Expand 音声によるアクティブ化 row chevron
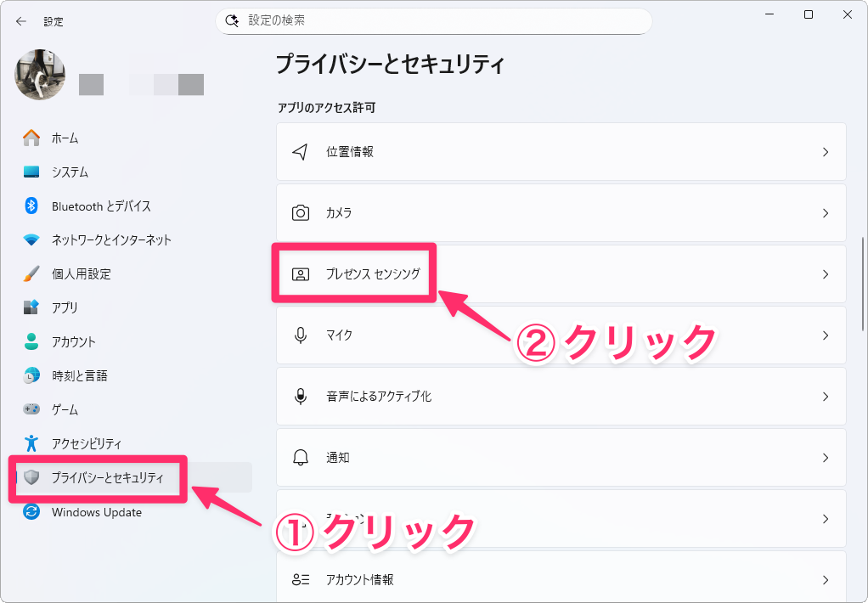868x603 pixels. [825, 397]
